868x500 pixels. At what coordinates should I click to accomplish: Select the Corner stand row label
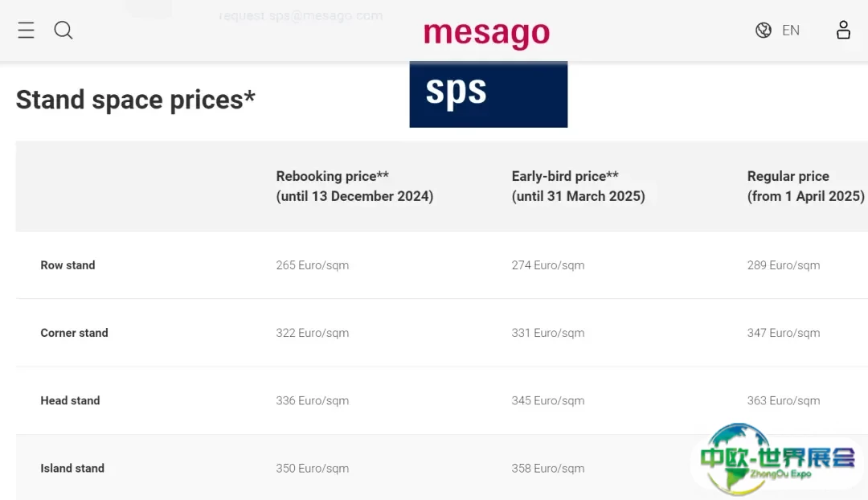point(74,333)
